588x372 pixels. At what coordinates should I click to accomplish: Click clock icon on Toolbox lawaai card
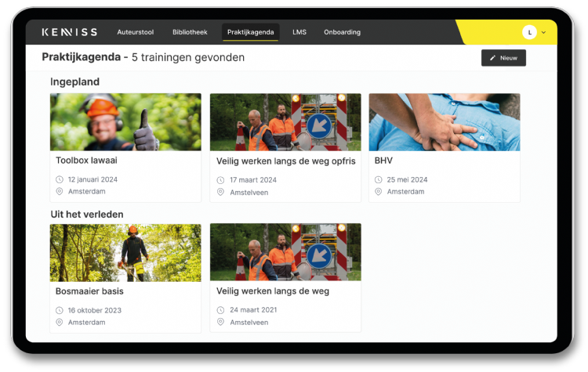coord(60,179)
